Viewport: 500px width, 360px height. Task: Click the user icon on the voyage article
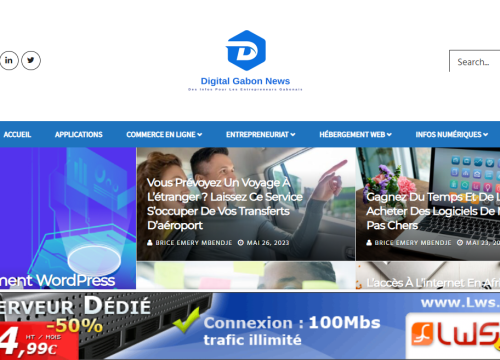(150, 243)
